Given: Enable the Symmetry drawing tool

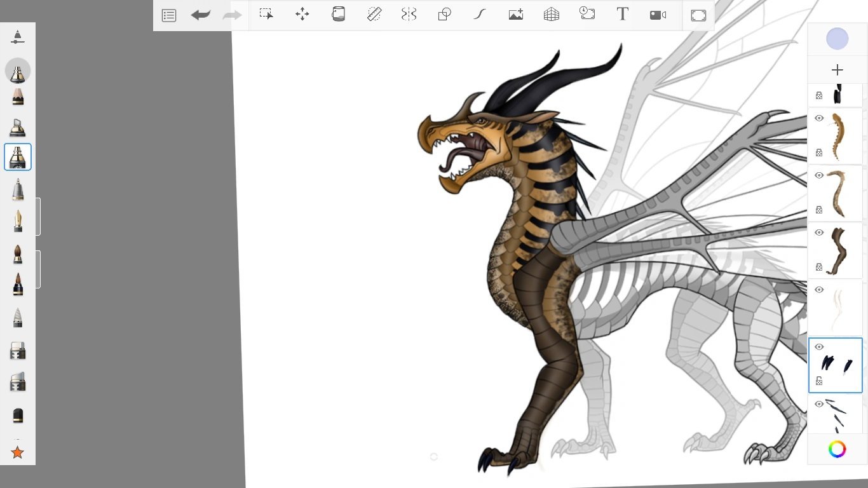Looking at the screenshot, I should tap(409, 15).
